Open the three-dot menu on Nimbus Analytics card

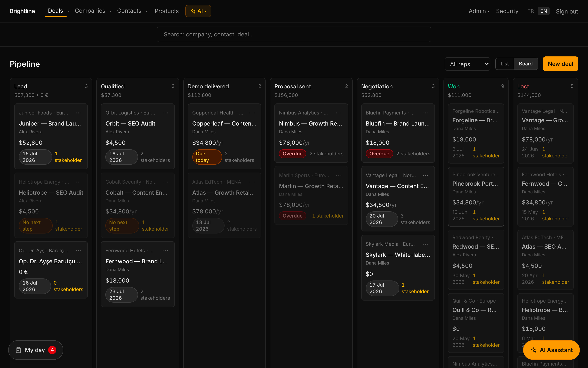tap(339, 113)
